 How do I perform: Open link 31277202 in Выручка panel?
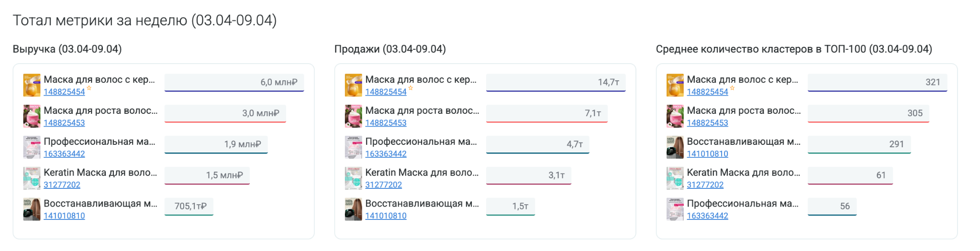point(62,185)
